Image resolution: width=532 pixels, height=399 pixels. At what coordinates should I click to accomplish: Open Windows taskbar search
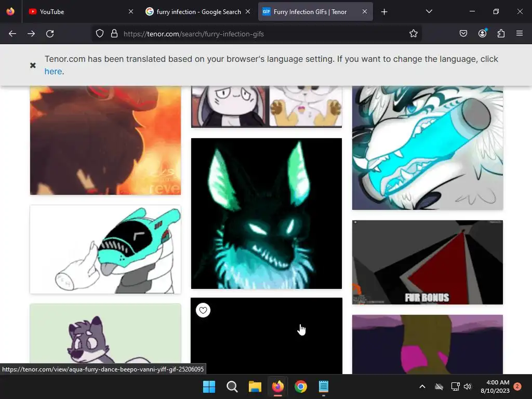coord(232,387)
